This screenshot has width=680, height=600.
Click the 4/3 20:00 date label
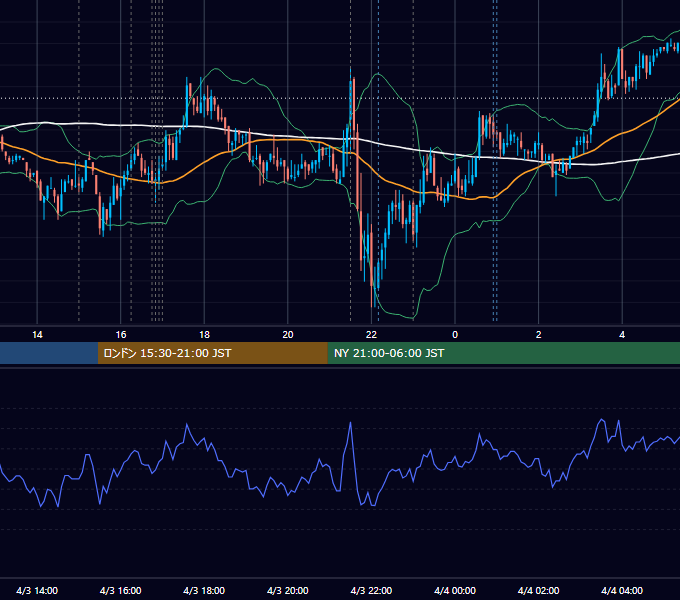coord(288,590)
